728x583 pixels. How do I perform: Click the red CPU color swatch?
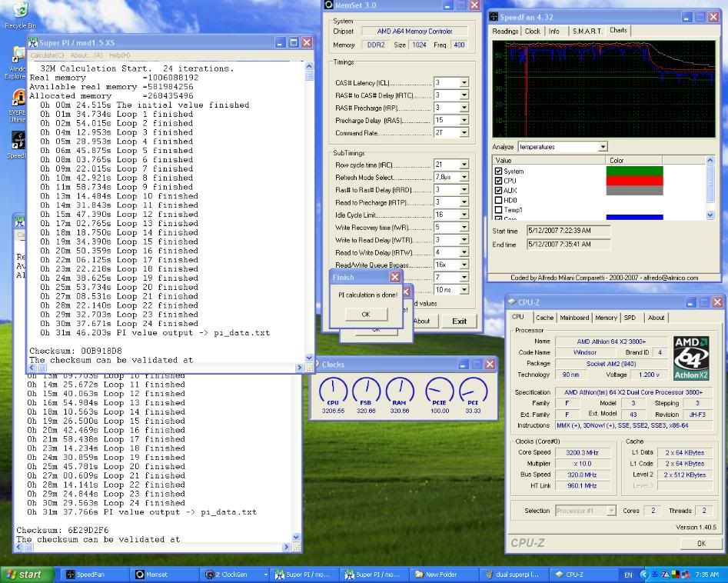click(634, 181)
